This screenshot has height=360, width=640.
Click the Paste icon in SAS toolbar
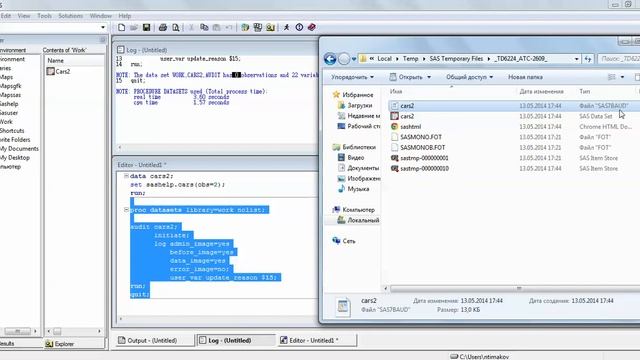point(216,27)
